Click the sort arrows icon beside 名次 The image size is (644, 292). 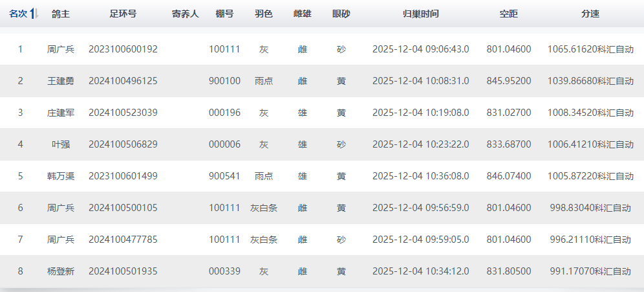tap(35, 14)
